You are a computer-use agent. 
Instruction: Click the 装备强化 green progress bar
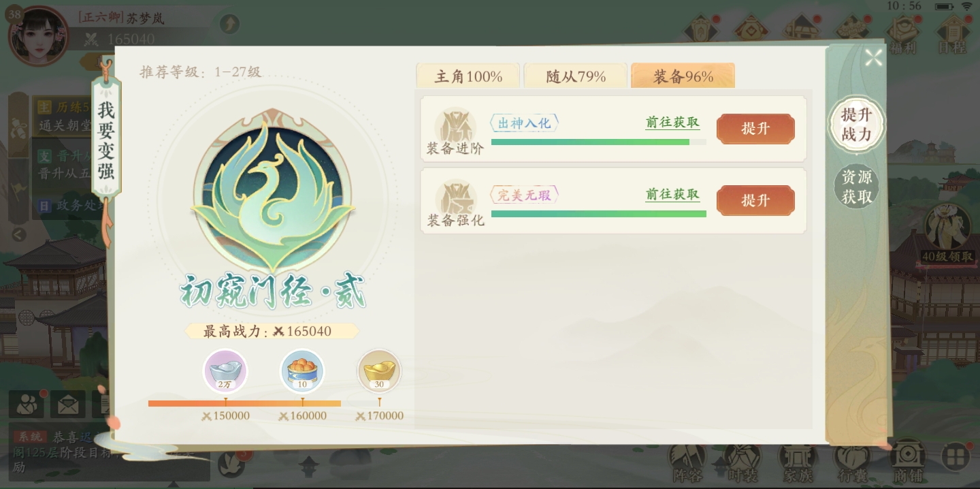(x=599, y=214)
